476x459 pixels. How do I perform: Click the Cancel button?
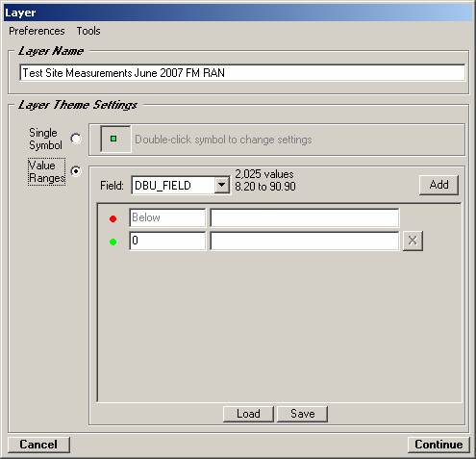click(38, 445)
